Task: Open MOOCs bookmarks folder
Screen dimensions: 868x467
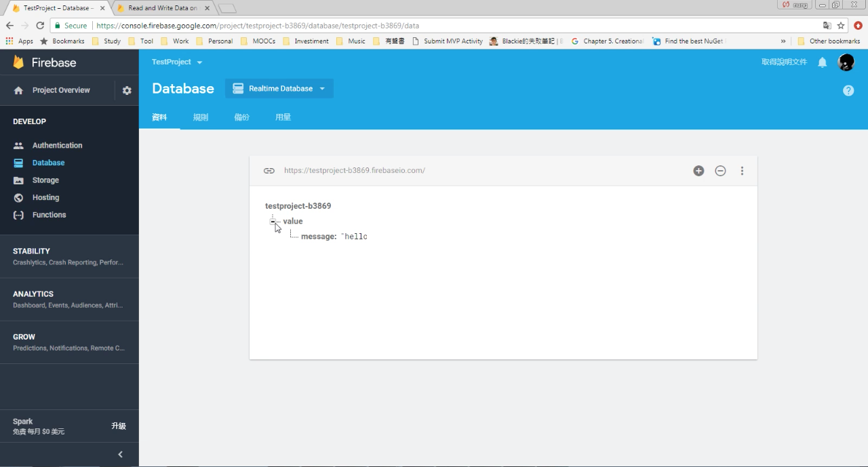Action: tap(258, 41)
